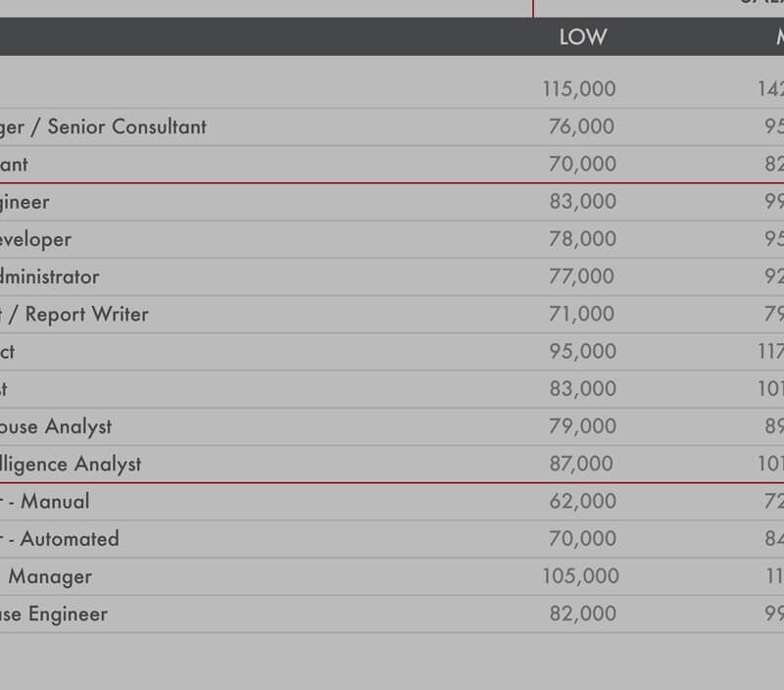
Task: Select the 105,000 salary figure
Action: pyautogui.click(x=580, y=576)
